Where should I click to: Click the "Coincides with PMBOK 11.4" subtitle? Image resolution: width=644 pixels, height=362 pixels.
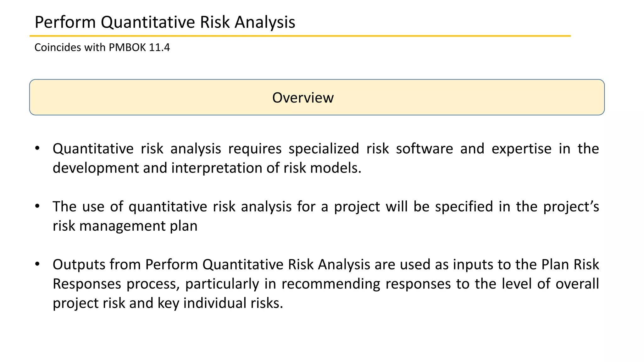coord(102,47)
